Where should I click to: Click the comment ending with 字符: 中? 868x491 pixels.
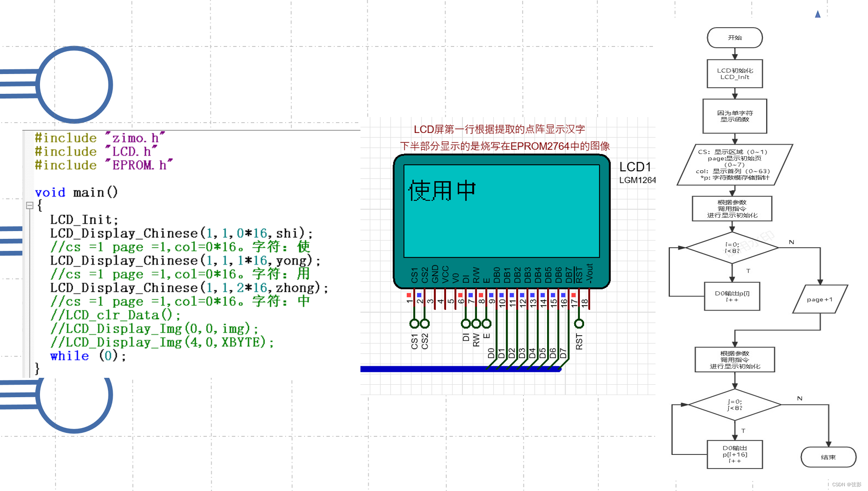coord(180,301)
